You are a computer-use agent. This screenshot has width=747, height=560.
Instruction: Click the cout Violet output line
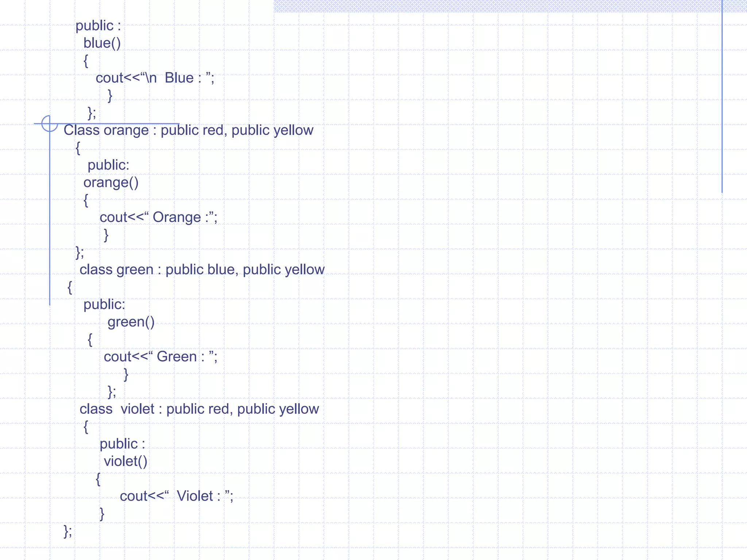[x=176, y=496]
